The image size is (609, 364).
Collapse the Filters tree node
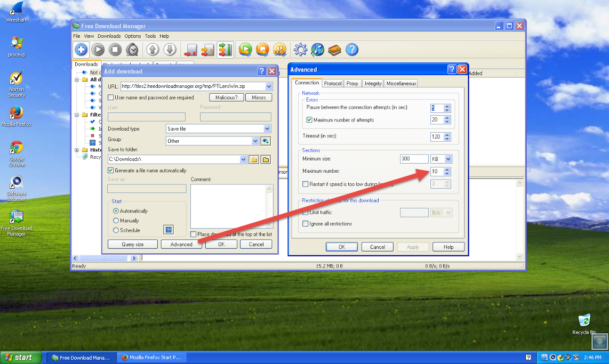point(77,115)
